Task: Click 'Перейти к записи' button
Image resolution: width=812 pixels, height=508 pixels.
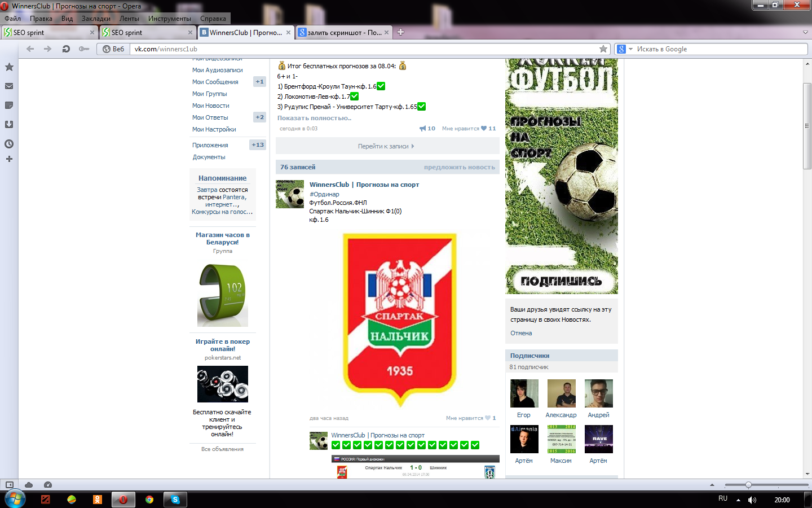Action: [387, 146]
